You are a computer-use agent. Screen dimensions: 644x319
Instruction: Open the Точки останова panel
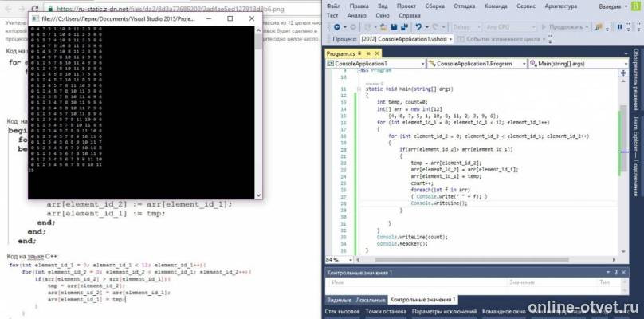tap(386, 312)
